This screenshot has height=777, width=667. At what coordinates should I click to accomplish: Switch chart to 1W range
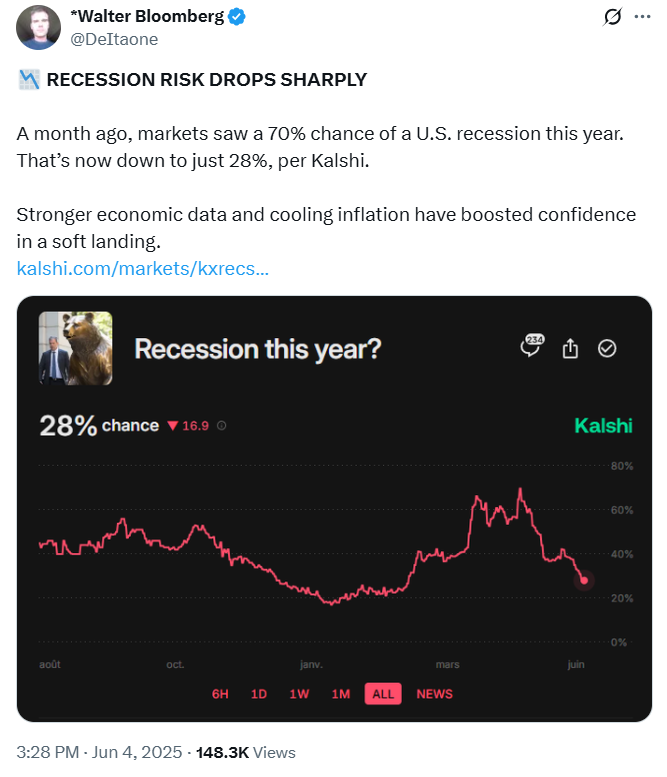[299, 693]
